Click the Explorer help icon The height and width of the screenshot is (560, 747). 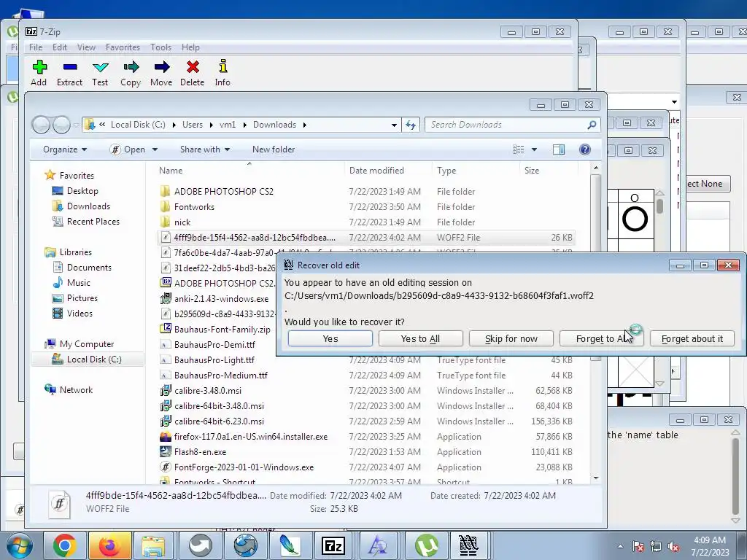(x=585, y=149)
